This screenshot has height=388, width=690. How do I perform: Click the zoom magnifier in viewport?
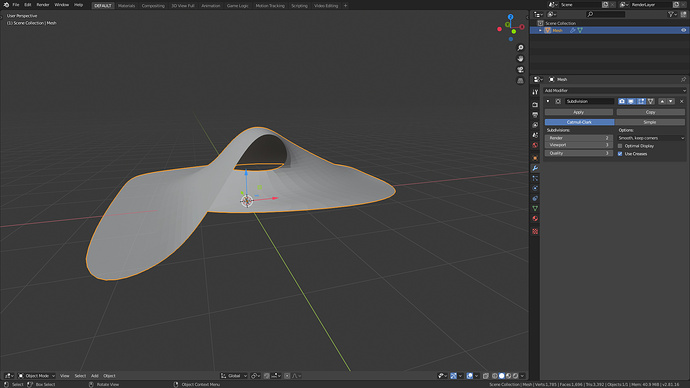(x=520, y=48)
